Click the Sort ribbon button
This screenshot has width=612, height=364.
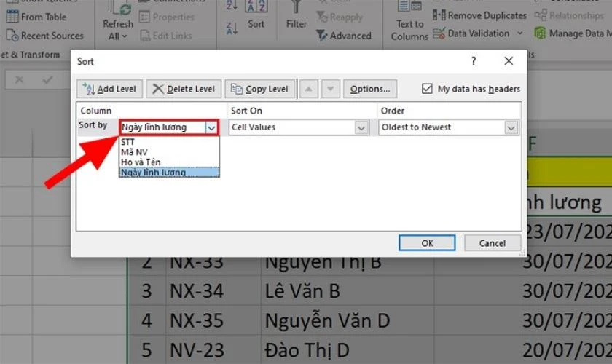256,23
